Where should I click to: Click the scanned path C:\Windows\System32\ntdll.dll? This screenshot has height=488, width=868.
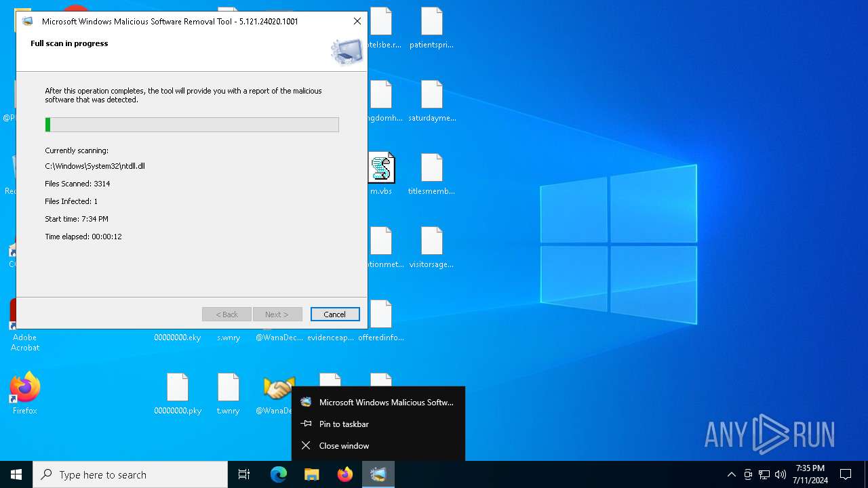tap(95, 166)
